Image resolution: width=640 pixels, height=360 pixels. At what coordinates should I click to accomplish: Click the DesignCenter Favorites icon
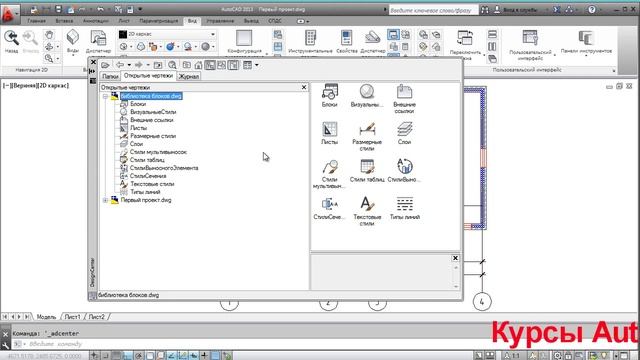(x=187, y=65)
